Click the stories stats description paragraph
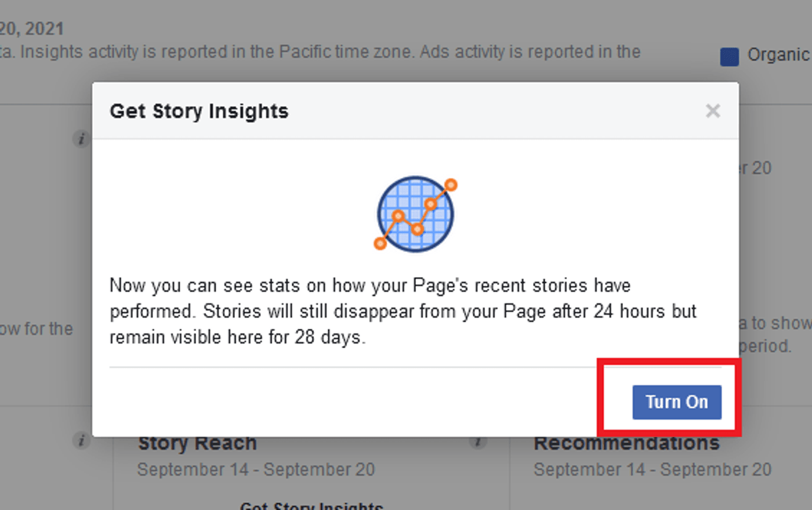The height and width of the screenshot is (510, 812). point(403,311)
